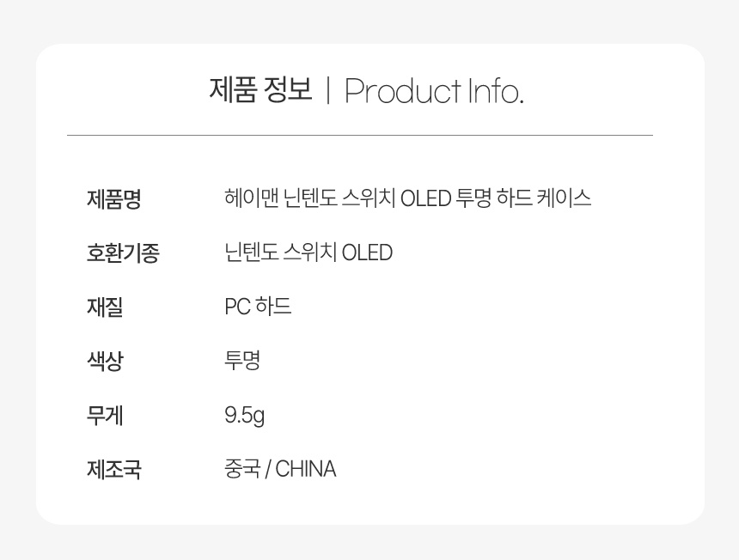Select the '제품명' row label
The height and width of the screenshot is (560, 739).
[113, 198]
